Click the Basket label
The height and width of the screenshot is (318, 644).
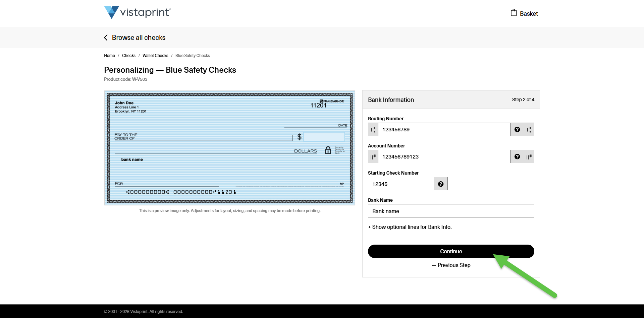tap(529, 14)
